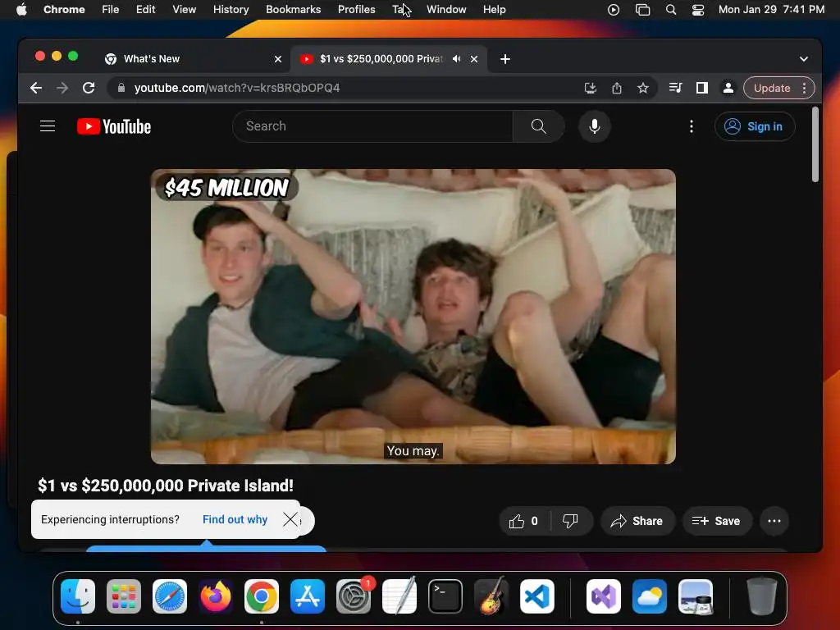Open the History menu
840x630 pixels.
(231, 10)
